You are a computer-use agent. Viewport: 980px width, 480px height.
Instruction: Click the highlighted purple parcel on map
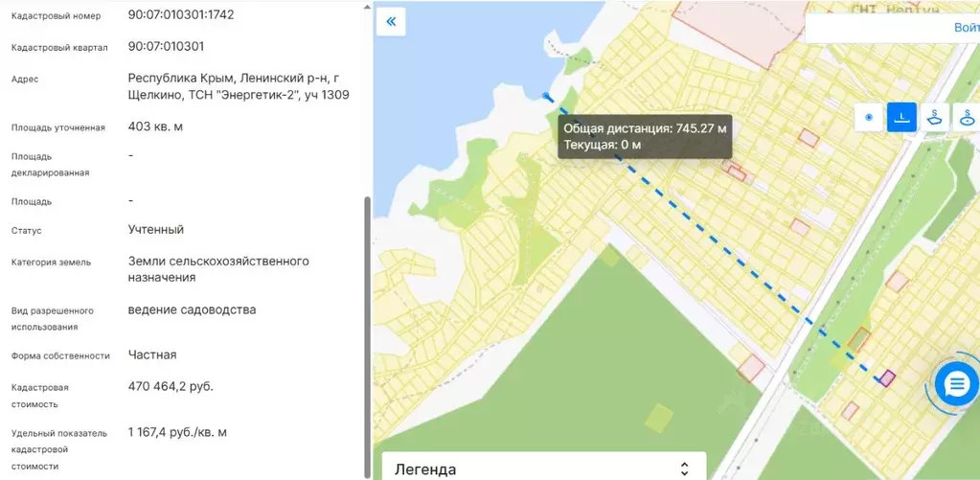[887, 378]
